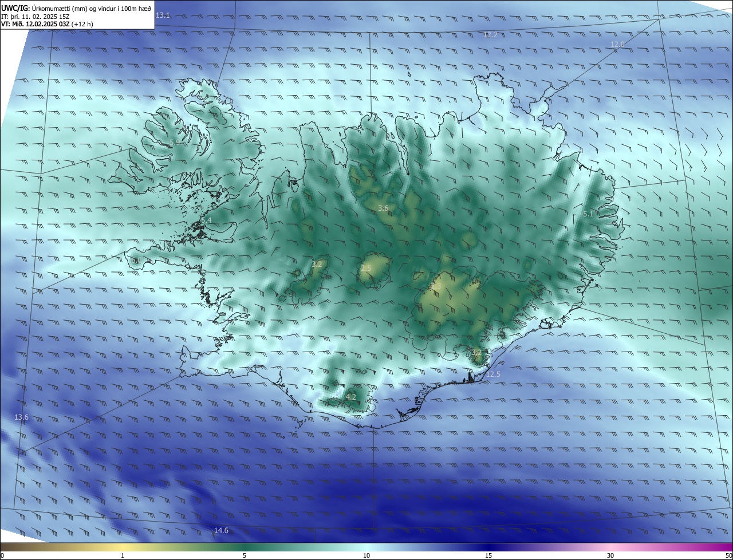
Task: Pick the pink color band above tick 30
Action: point(610,547)
